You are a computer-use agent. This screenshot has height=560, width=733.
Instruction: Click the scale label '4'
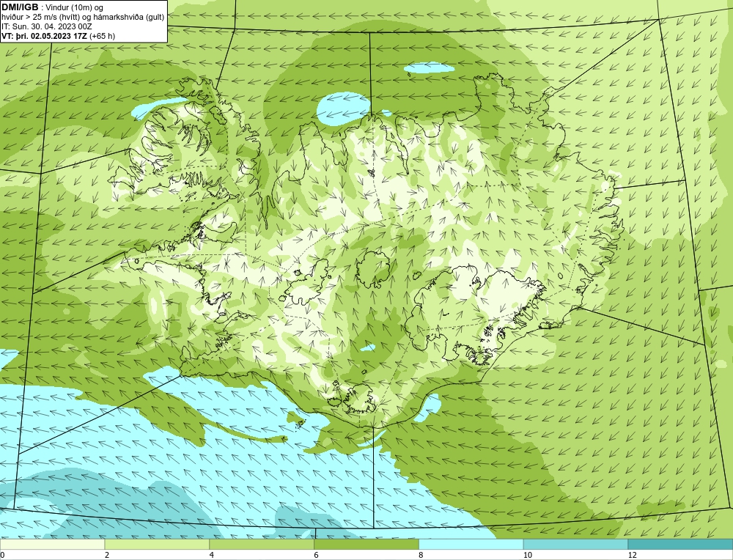(x=212, y=555)
